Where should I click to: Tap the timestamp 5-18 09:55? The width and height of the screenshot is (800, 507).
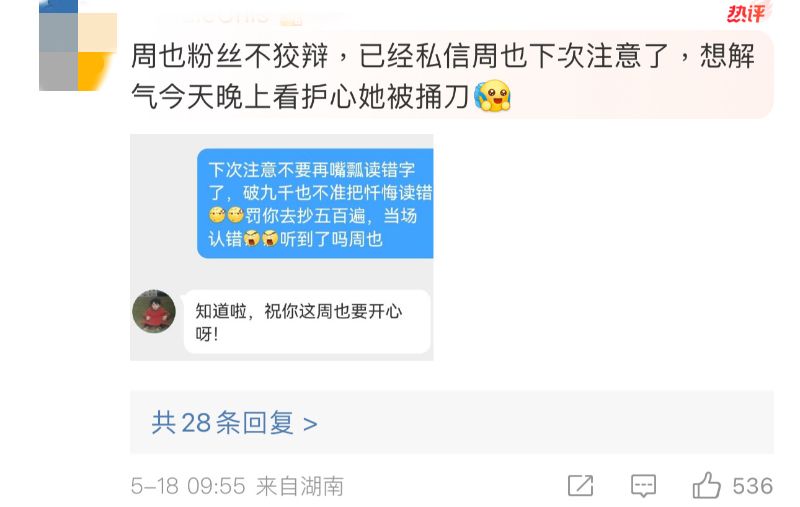(188, 486)
